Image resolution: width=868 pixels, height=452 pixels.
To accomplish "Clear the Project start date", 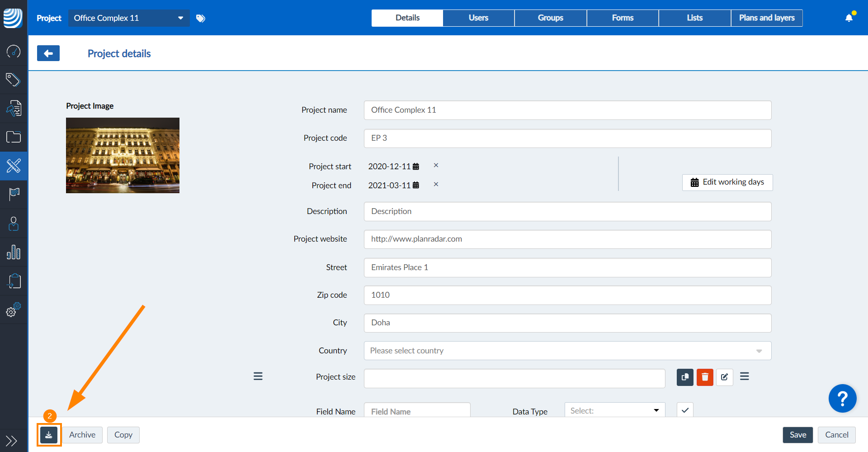I will click(436, 166).
